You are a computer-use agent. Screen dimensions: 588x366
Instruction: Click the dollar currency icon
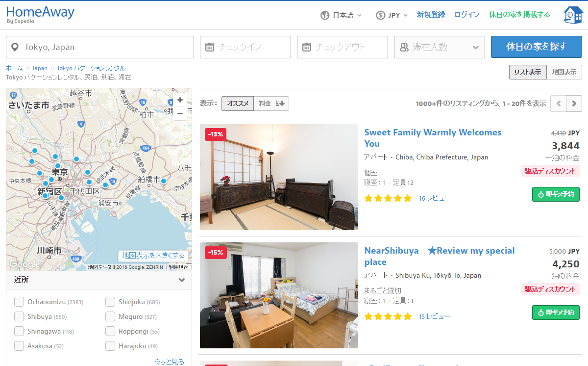(381, 15)
